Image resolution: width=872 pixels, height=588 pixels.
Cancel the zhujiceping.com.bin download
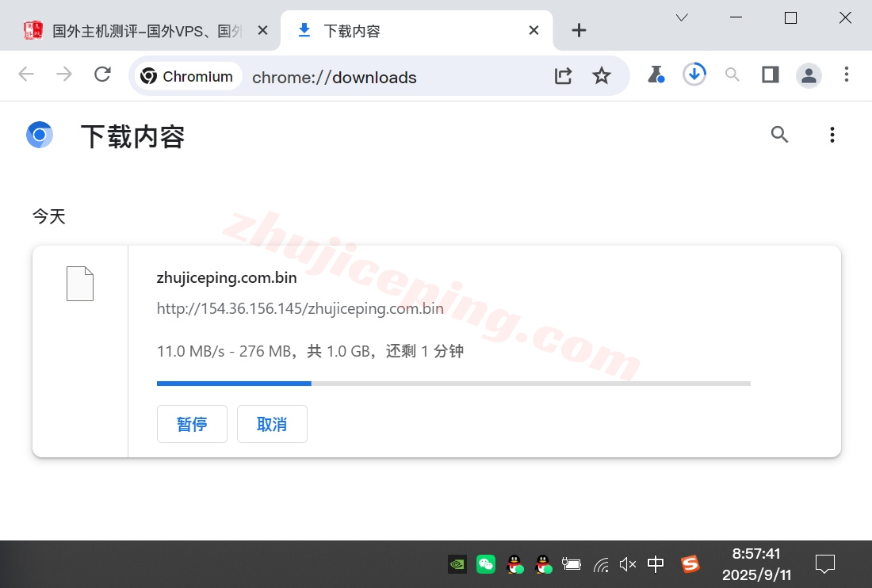[x=272, y=424]
